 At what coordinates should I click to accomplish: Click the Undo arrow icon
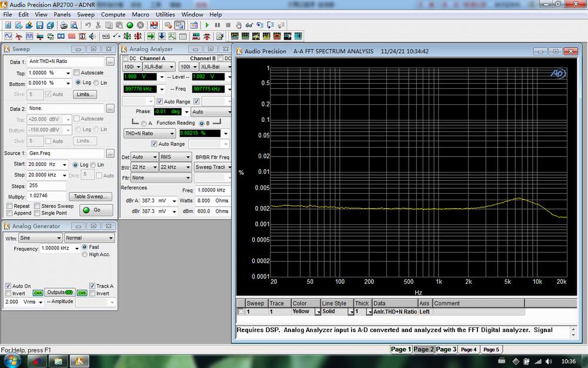[88, 25]
